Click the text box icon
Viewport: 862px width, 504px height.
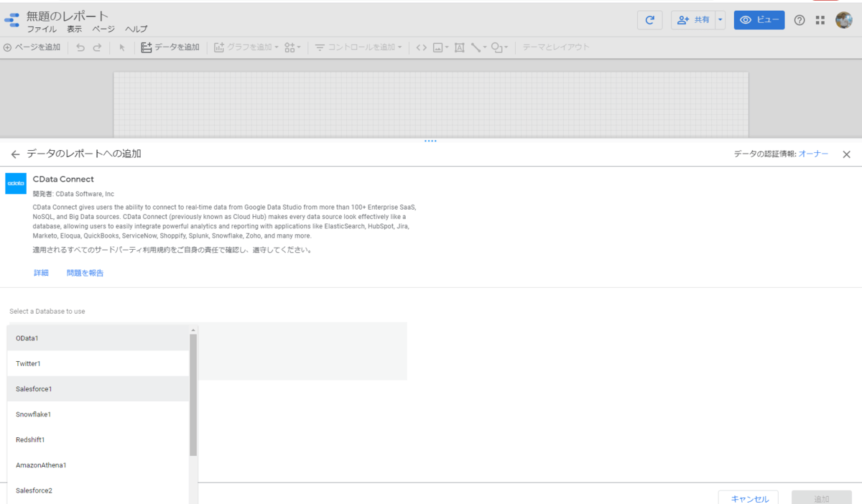coord(460,47)
